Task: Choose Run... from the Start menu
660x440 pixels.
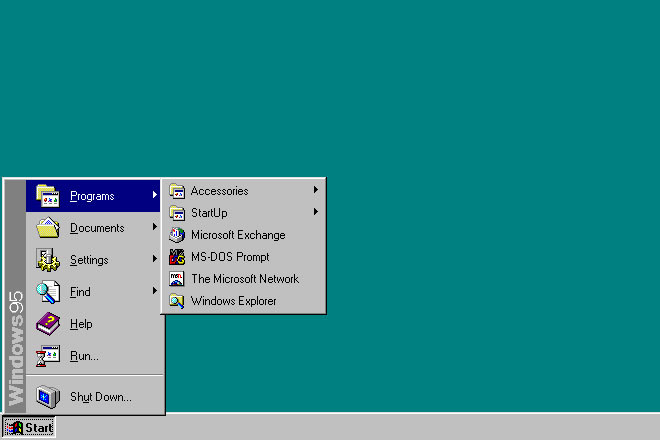Action: pos(93,356)
